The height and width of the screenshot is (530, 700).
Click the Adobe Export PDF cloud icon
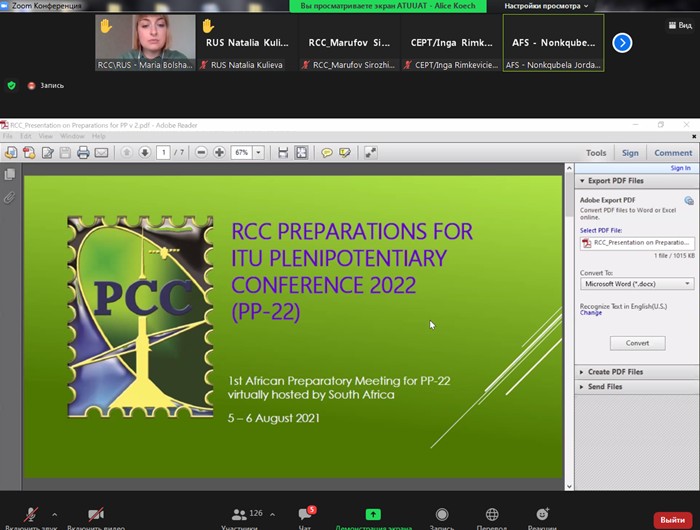[689, 200]
